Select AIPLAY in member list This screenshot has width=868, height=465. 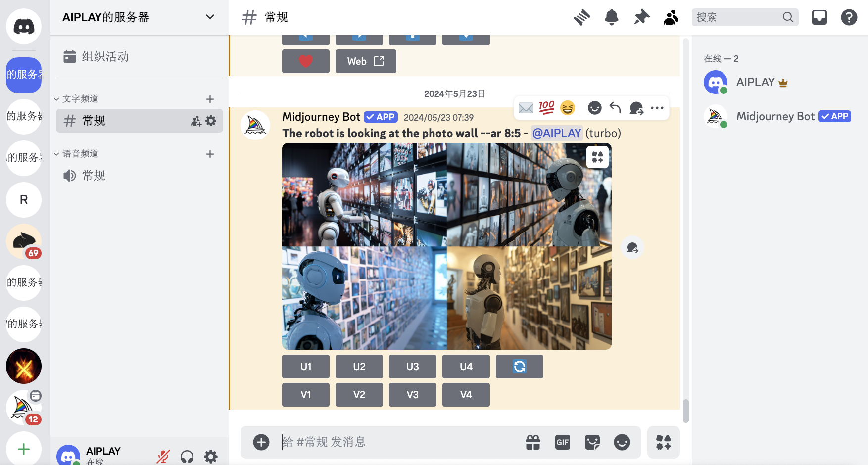pos(780,82)
